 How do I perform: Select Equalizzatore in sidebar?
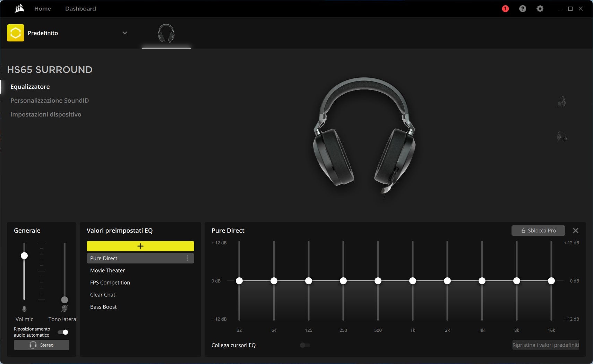coord(30,87)
